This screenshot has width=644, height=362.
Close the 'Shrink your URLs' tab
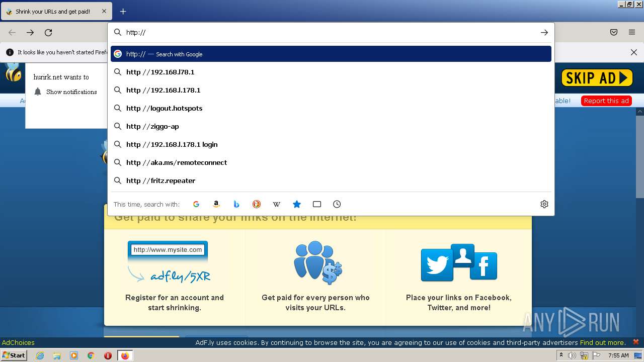point(104,11)
